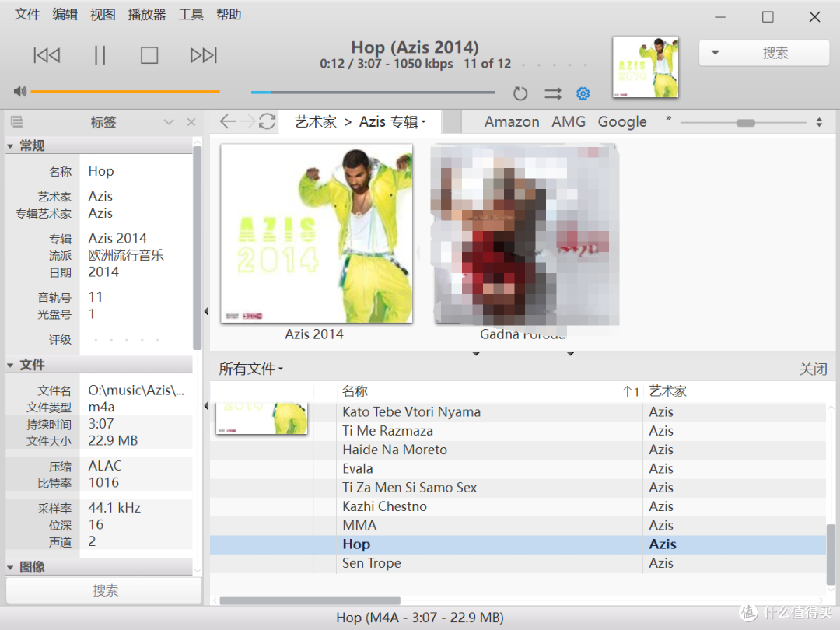This screenshot has width=840, height=630.
Task: Select the Azis 2014 album cover
Action: click(x=317, y=233)
